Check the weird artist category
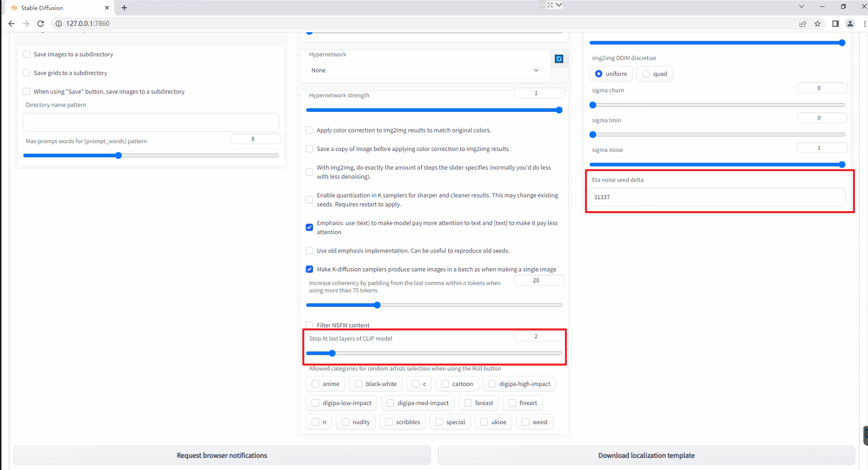Viewport: 868px width, 470px height. tap(535, 422)
